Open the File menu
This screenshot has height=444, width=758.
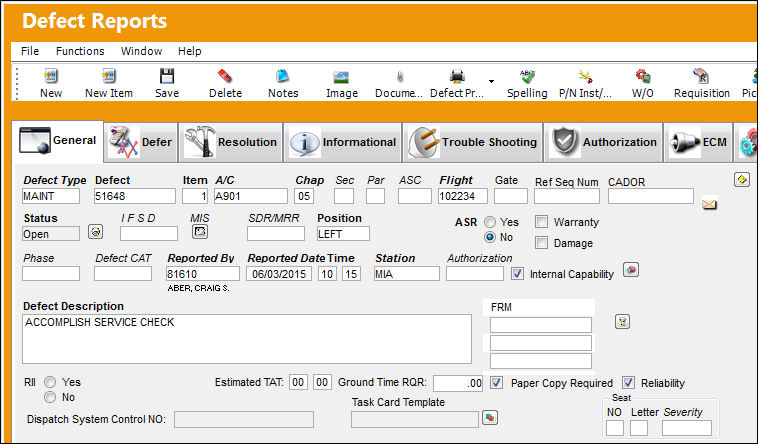pyautogui.click(x=30, y=51)
